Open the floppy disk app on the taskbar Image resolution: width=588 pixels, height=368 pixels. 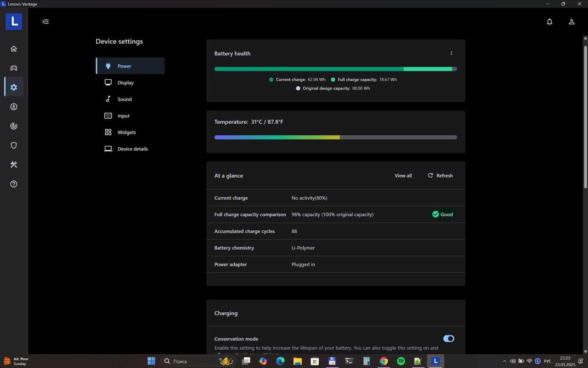tap(332, 361)
